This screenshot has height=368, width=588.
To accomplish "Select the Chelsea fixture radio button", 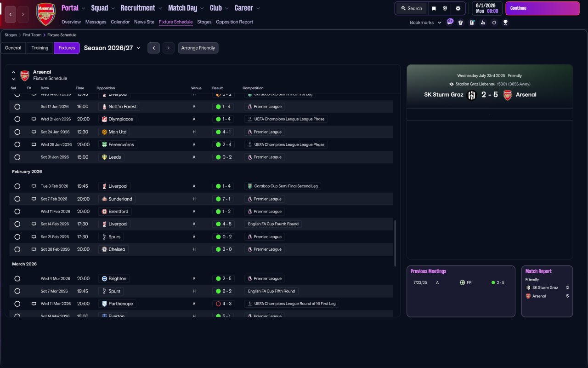I will pos(17,249).
